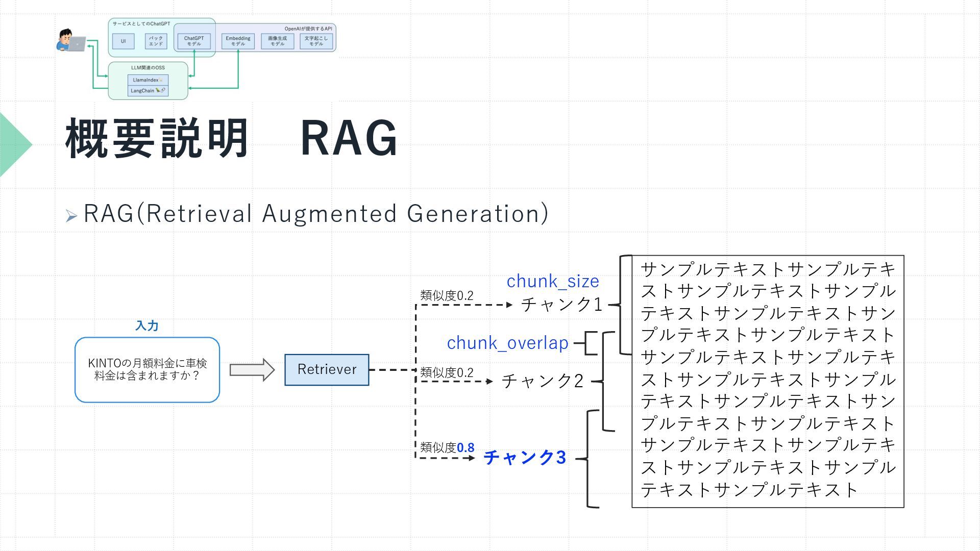Click the LangChain parrot emoji box
This screenshot has height=551, width=980.
pos(148,91)
